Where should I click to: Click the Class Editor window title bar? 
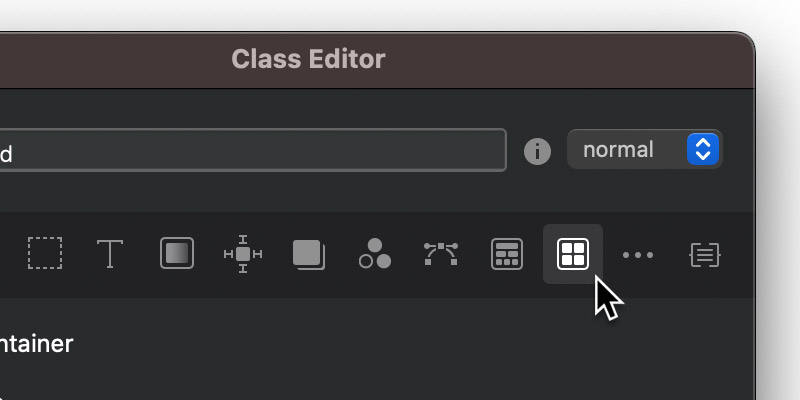pos(377,60)
